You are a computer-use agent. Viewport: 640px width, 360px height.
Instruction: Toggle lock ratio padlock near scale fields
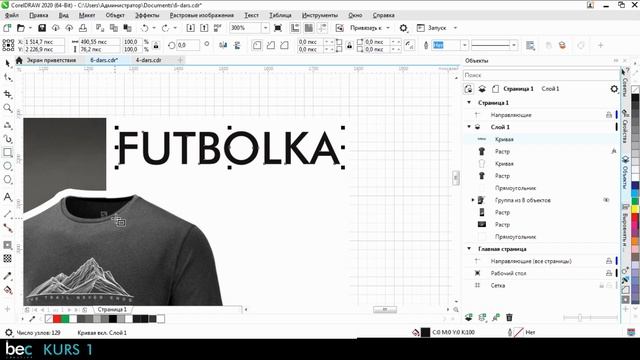[x=156, y=45]
